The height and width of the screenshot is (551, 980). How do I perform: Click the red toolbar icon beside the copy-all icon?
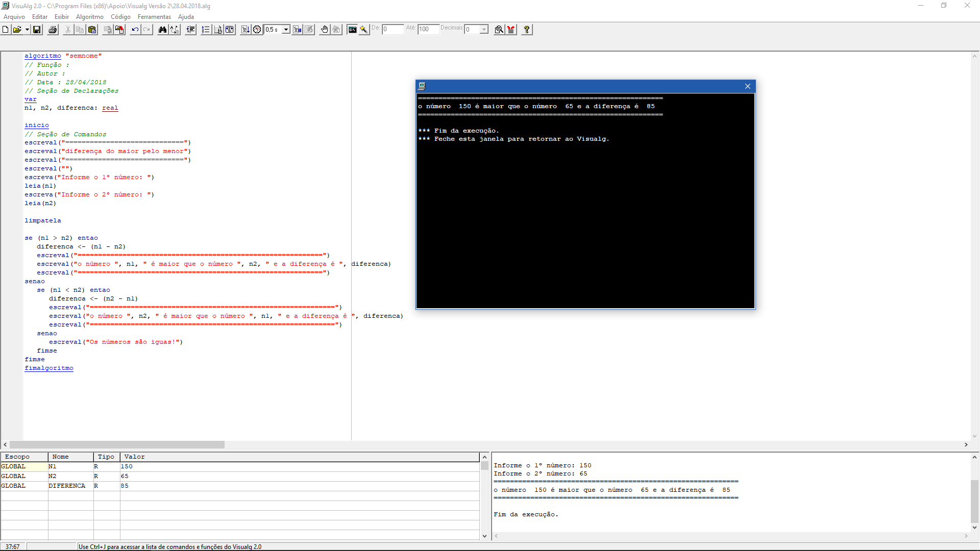(x=119, y=30)
